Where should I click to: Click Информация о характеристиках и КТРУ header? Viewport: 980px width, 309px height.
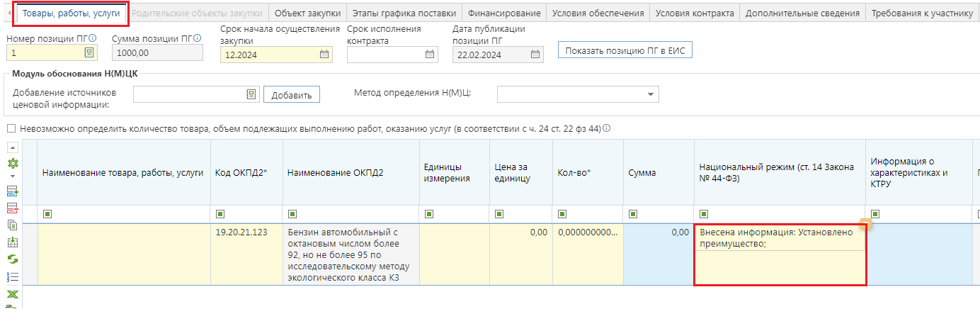[919, 172]
